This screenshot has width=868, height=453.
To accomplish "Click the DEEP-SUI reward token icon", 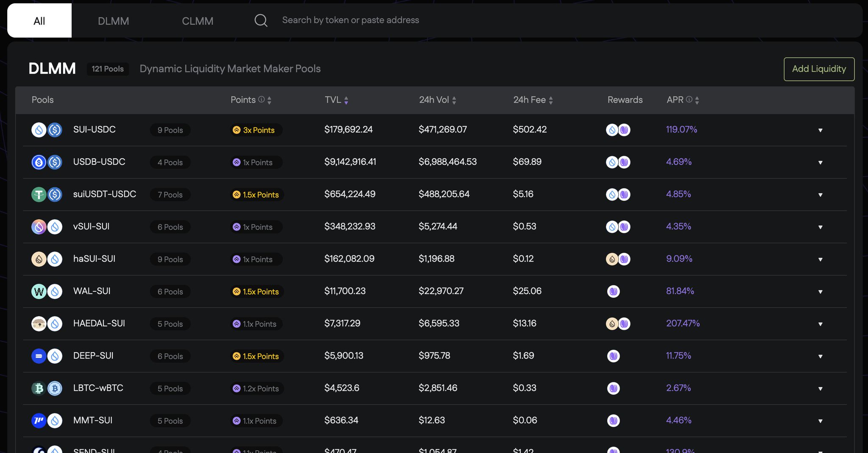I will point(613,356).
